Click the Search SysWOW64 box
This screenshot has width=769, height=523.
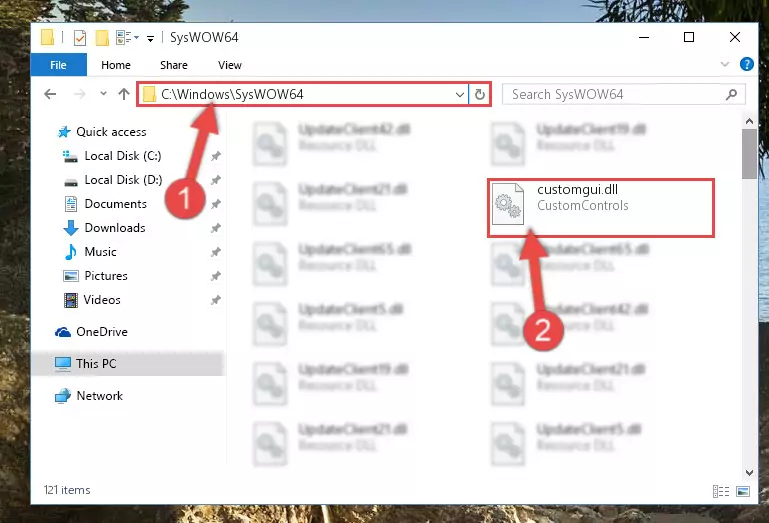click(x=623, y=94)
